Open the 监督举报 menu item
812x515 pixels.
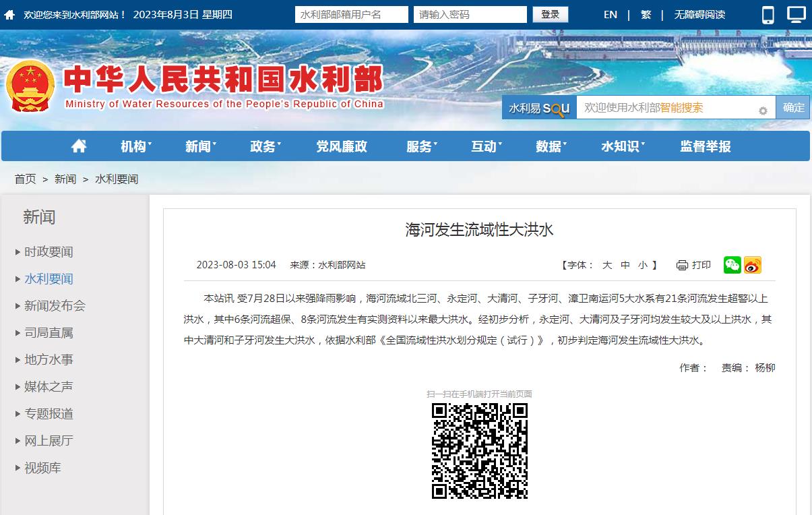click(705, 146)
